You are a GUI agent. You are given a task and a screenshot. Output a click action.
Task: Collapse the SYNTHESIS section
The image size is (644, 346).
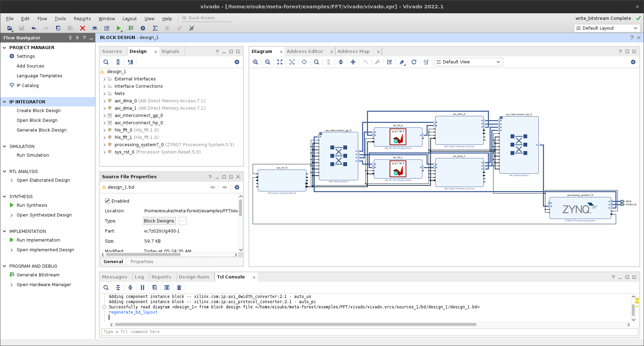5,197
